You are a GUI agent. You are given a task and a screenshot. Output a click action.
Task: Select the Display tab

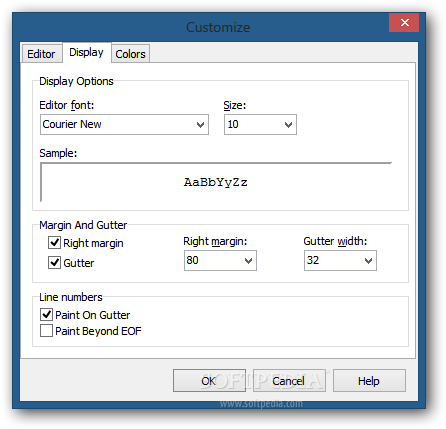pos(86,52)
